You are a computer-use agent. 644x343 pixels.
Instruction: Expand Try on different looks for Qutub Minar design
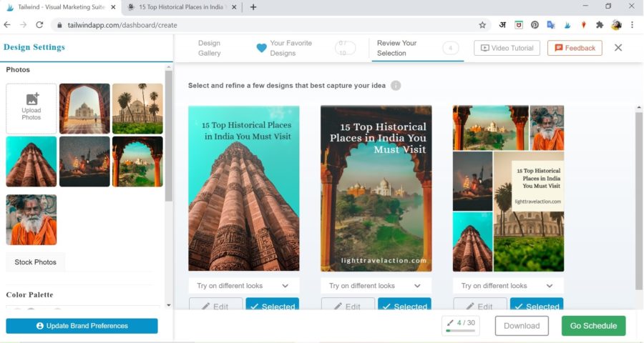(244, 286)
